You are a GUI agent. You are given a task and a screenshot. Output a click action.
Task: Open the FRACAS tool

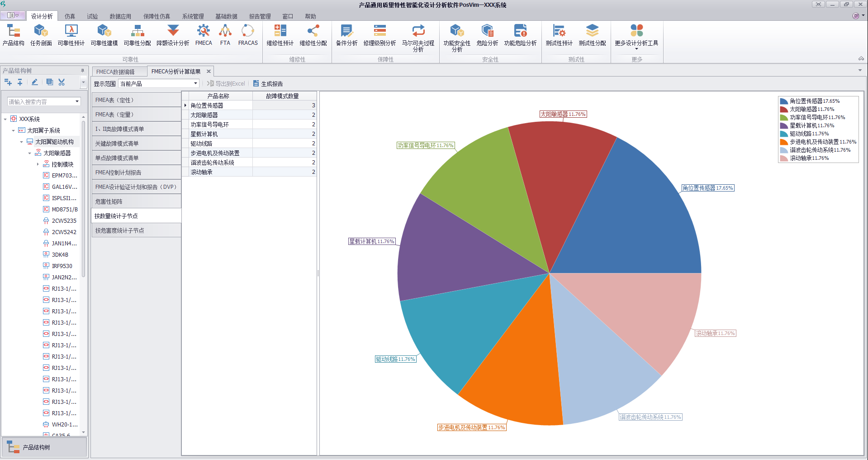point(248,35)
